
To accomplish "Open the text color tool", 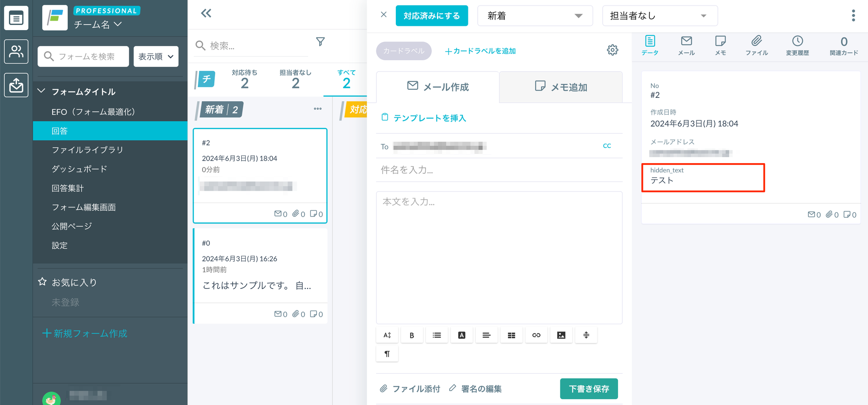I will [462, 335].
